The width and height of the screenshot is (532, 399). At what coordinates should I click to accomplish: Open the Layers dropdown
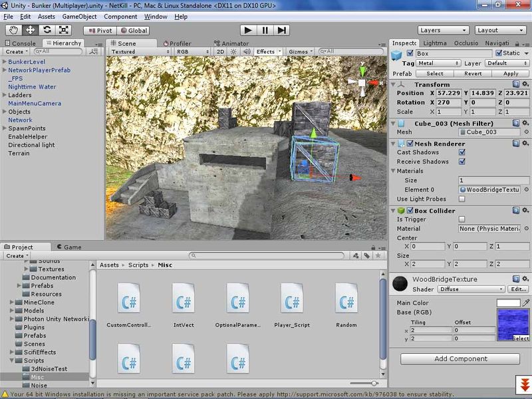click(x=443, y=30)
